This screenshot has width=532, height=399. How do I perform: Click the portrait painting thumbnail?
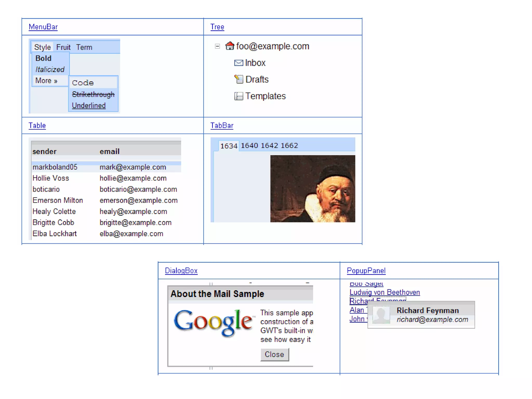tap(312, 189)
